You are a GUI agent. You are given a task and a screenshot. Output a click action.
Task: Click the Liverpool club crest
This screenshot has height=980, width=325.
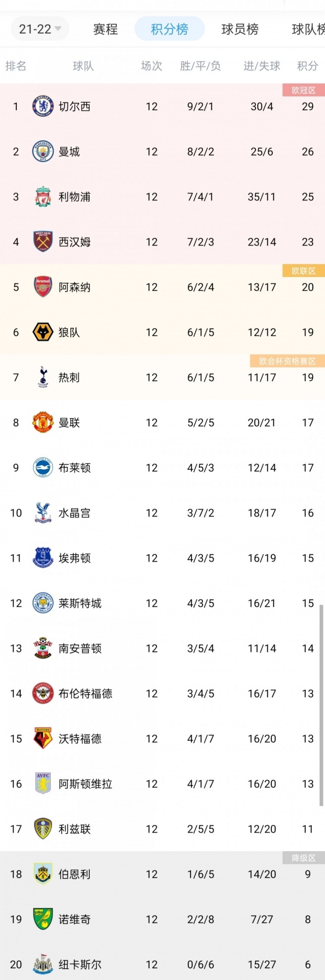coord(43,197)
